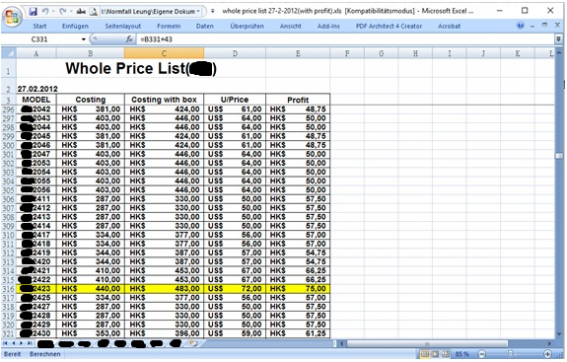Switch to the Formeln tab
Screen dimensions: 567x362
point(169,26)
